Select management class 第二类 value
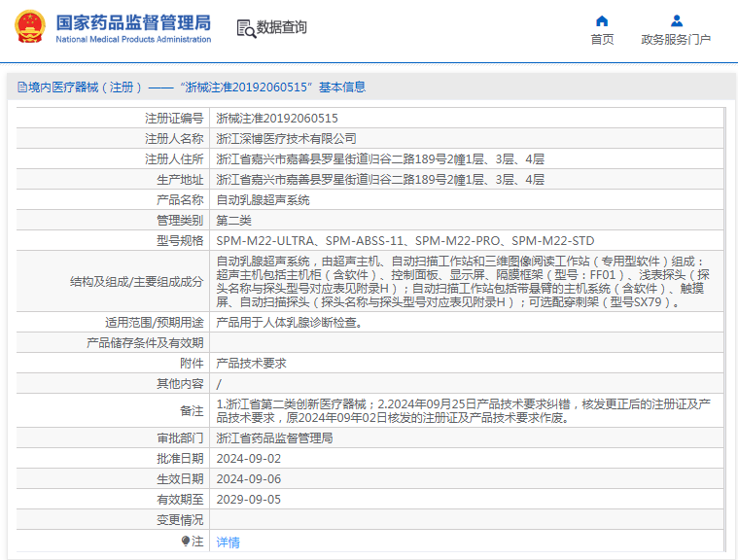 [234, 221]
